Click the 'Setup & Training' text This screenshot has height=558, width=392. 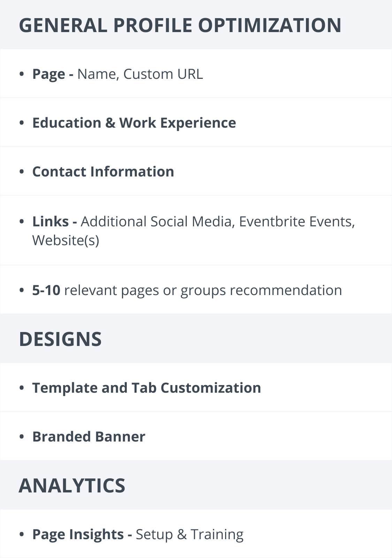coord(190,534)
